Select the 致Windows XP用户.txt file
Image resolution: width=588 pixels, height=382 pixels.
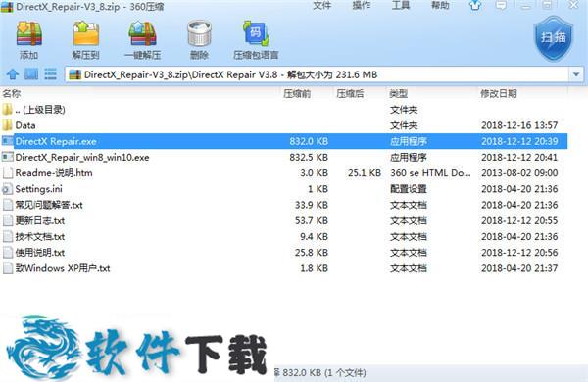coord(284,268)
